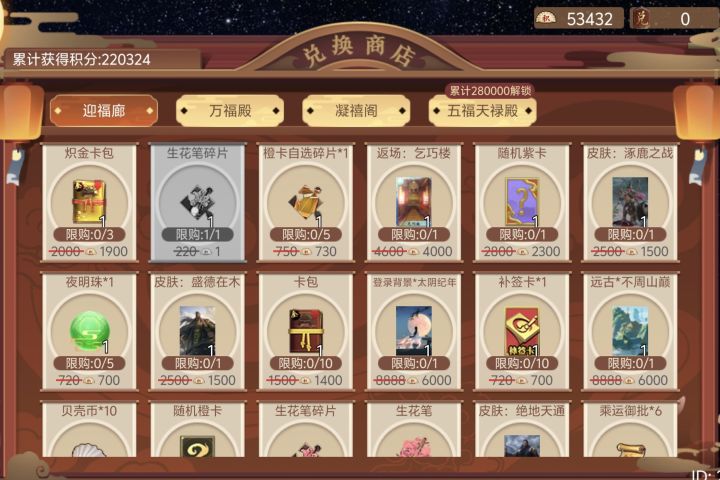
Task: Switch to the 凝禧阁 tab
Action: tap(356, 111)
